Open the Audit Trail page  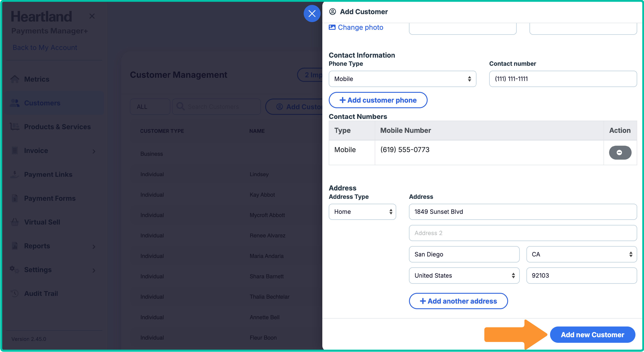click(54, 293)
